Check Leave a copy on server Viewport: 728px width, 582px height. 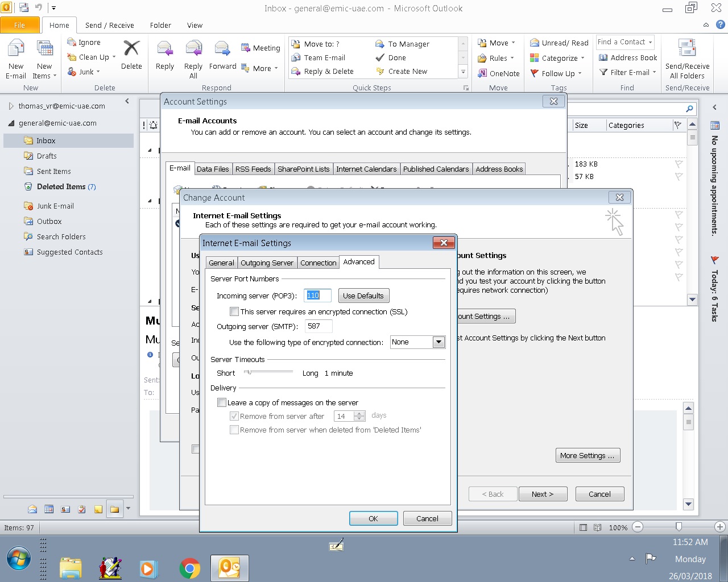pos(222,402)
